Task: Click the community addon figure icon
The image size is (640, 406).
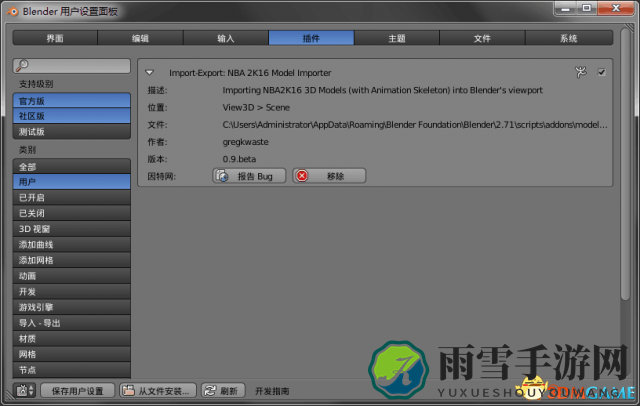Action: click(580, 72)
